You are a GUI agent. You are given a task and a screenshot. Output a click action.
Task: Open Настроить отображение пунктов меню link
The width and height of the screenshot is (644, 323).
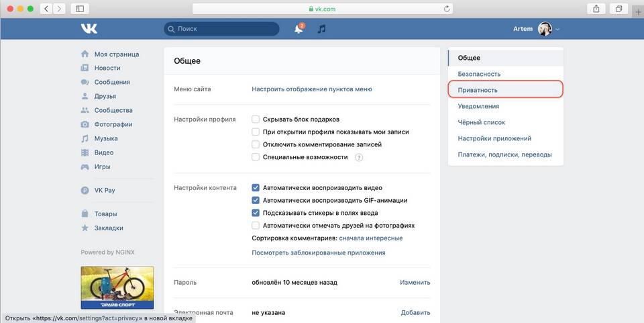[x=311, y=89]
